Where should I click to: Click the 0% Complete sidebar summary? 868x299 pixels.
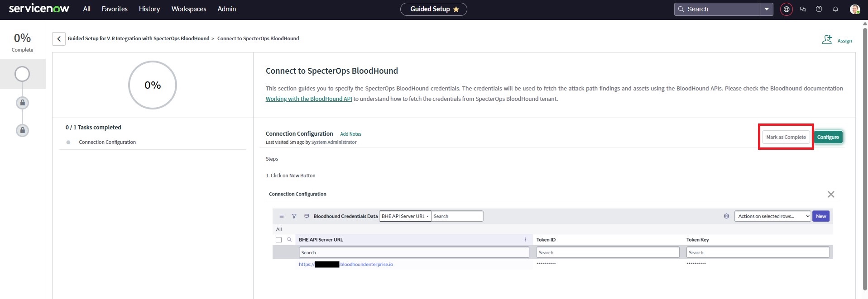[22, 42]
